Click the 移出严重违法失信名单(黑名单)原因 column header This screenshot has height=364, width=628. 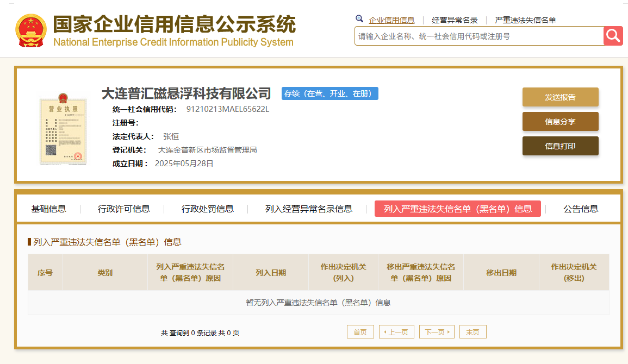421,272
